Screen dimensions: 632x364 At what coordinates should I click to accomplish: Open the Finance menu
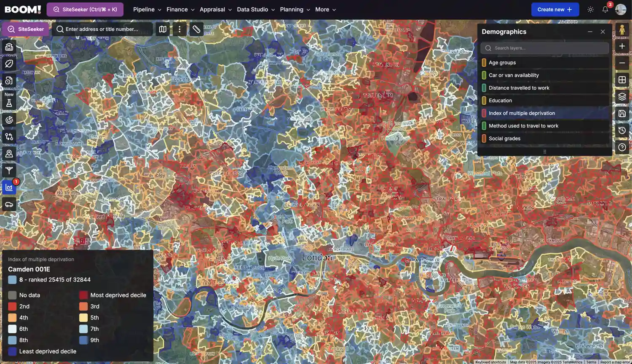coord(180,9)
